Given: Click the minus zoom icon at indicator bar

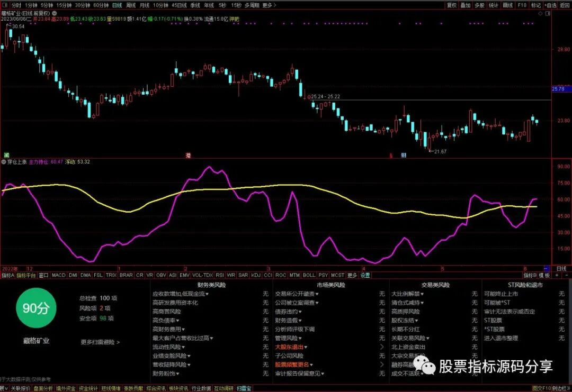Looking at the screenshot, I should tap(567, 276).
